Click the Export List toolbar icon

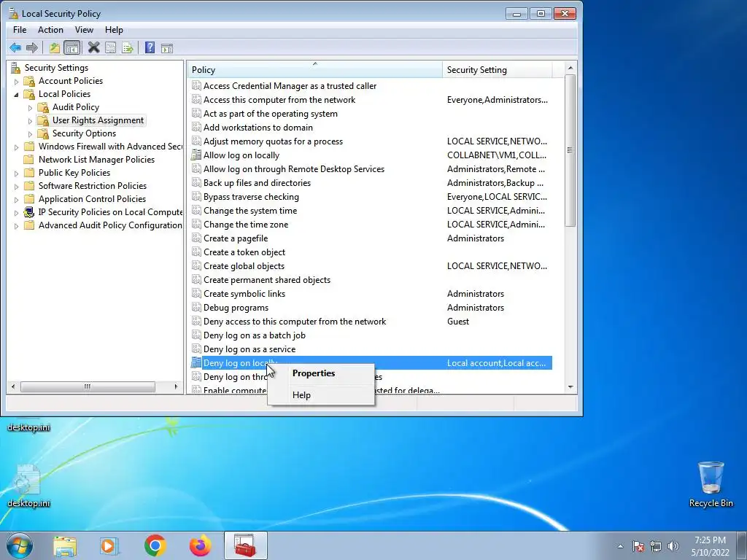(127, 47)
